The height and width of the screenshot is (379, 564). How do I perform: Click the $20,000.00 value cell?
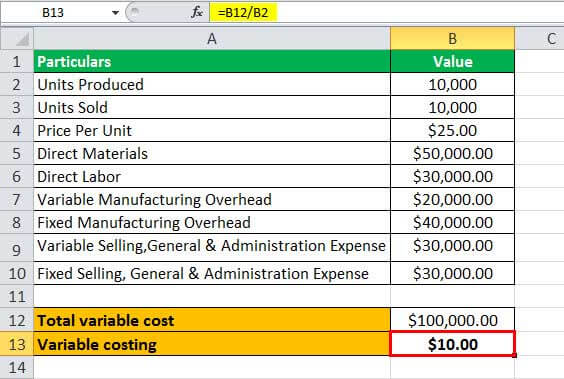452,200
